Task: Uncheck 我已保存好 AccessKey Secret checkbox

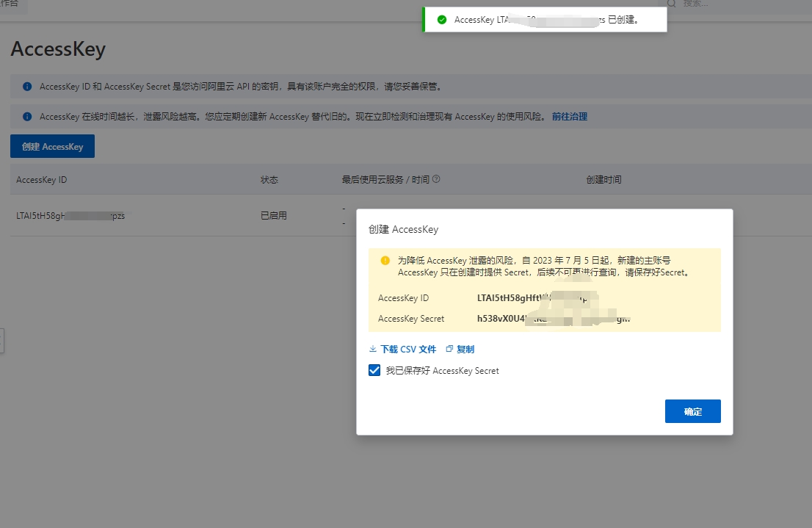Action: click(374, 371)
